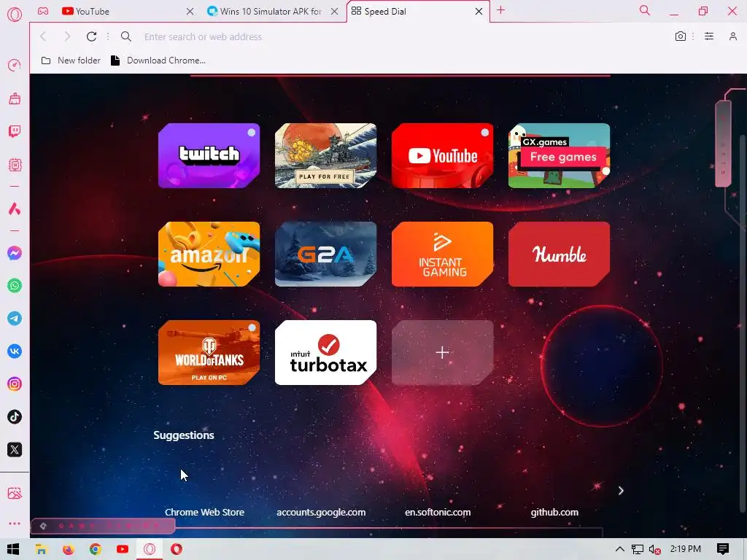747x560 pixels.
Task: Go forward to next page
Action: click(67, 36)
